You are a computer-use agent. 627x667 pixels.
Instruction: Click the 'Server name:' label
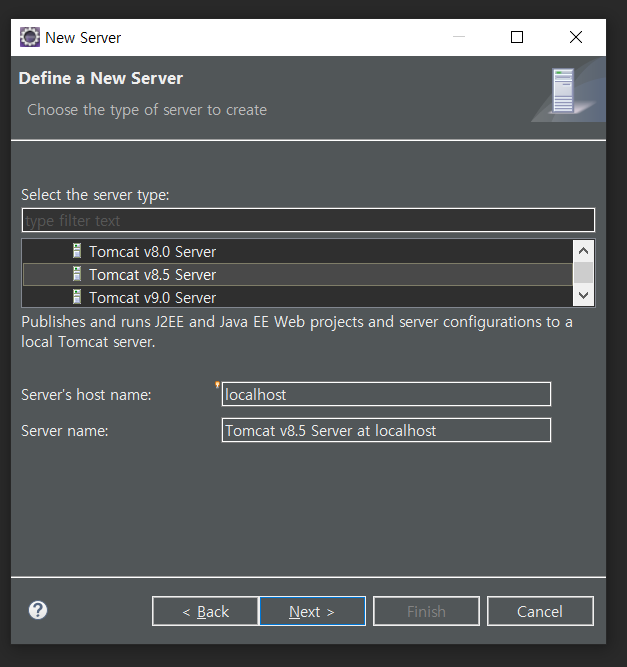point(65,431)
